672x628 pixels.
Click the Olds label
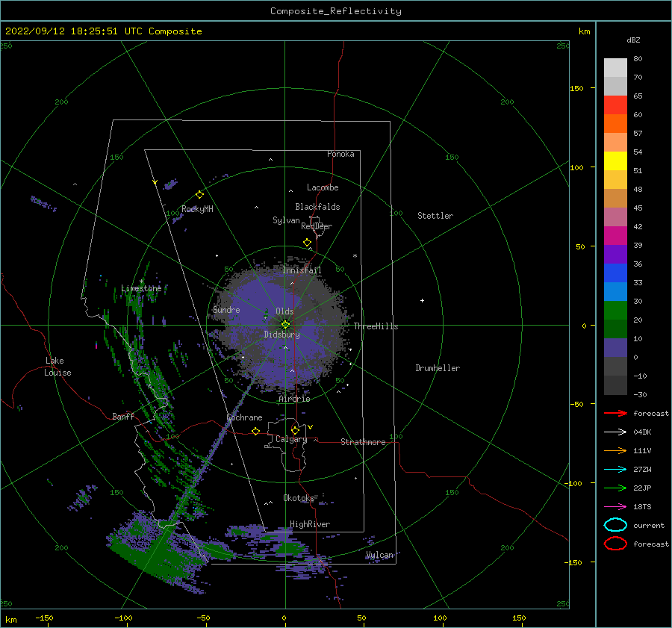(284, 311)
